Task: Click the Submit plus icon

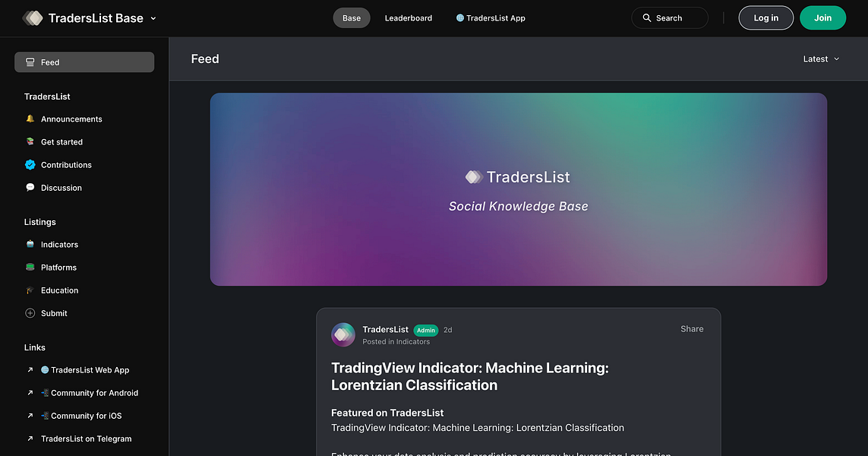Action: (x=30, y=313)
